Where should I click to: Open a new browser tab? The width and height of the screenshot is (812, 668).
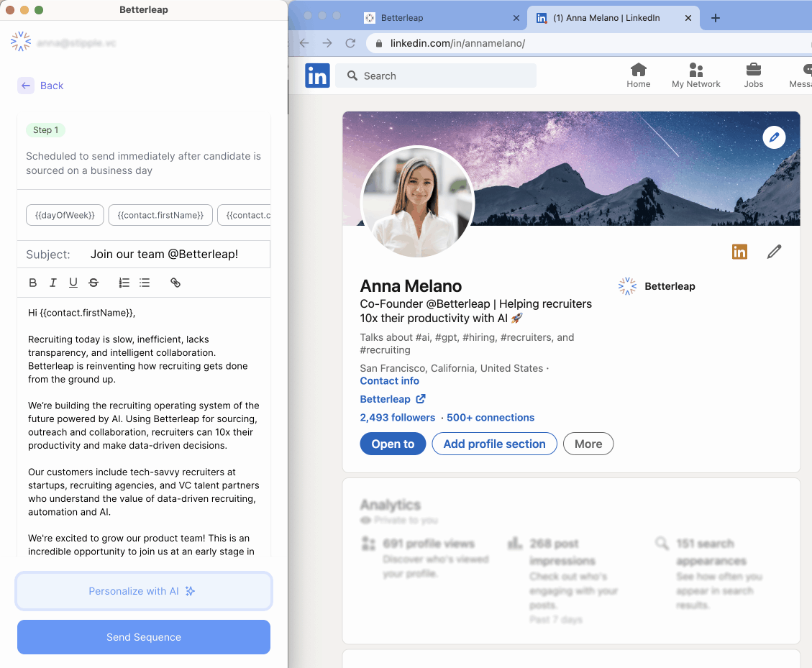click(716, 18)
